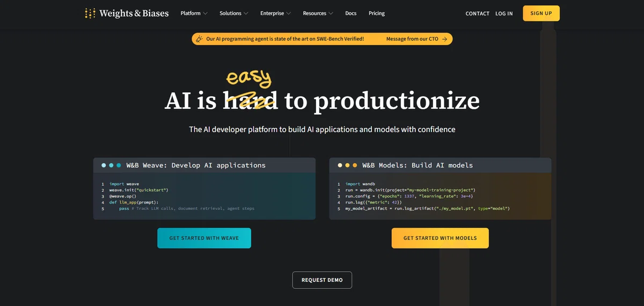Click the 'import wandb' code line
This screenshot has width=644, height=306.
[359, 184]
